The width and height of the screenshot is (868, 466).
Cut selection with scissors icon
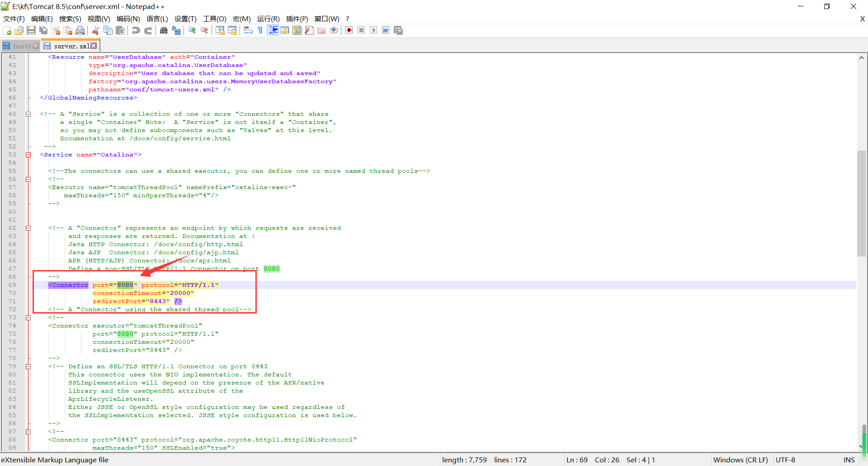(95, 30)
